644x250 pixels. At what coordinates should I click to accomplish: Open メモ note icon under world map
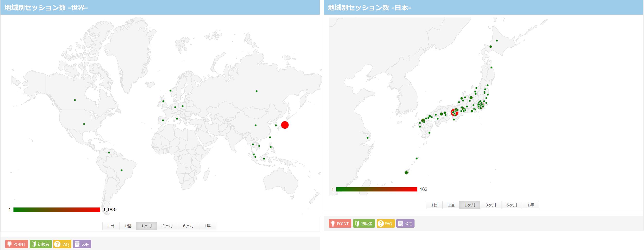pyautogui.click(x=82, y=244)
